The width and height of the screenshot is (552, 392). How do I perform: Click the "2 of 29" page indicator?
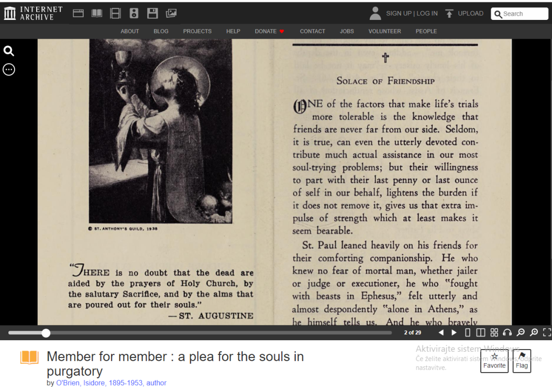[412, 332]
